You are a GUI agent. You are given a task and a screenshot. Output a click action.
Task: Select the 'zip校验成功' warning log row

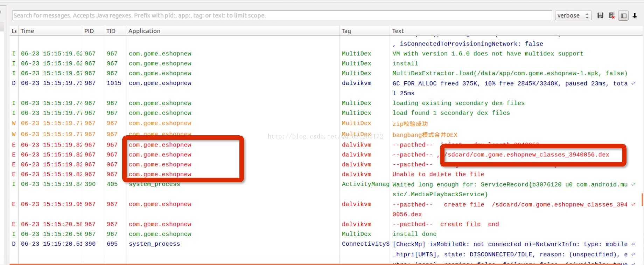click(325, 123)
